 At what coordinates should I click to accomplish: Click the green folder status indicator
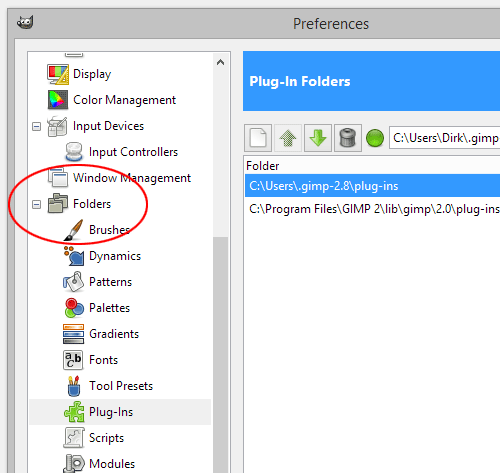point(375,138)
